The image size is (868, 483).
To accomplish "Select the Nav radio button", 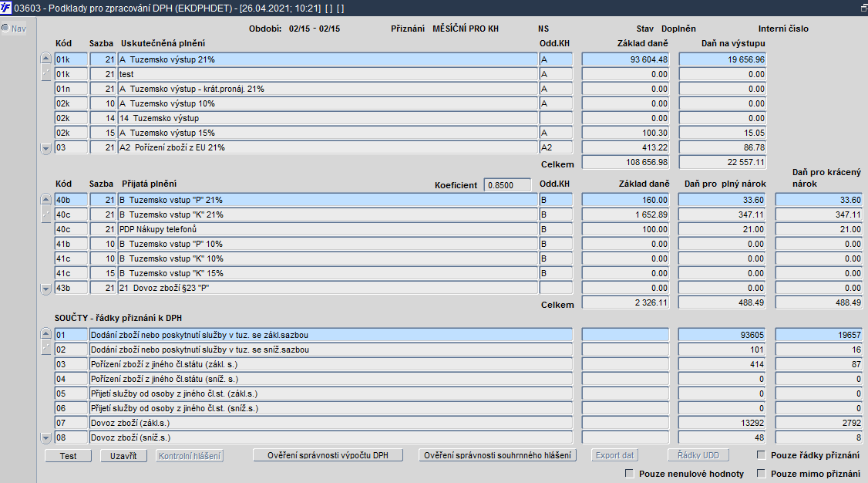I will tap(5, 29).
